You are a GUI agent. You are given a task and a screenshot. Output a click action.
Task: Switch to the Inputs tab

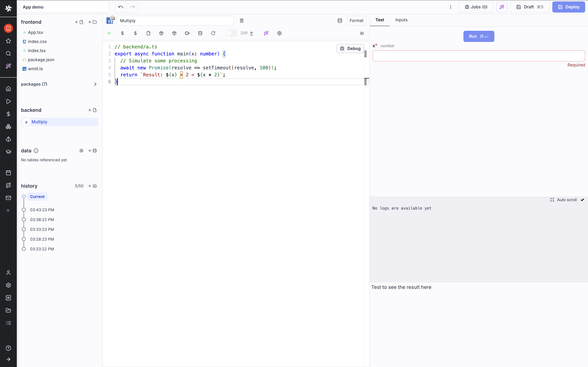(x=401, y=20)
